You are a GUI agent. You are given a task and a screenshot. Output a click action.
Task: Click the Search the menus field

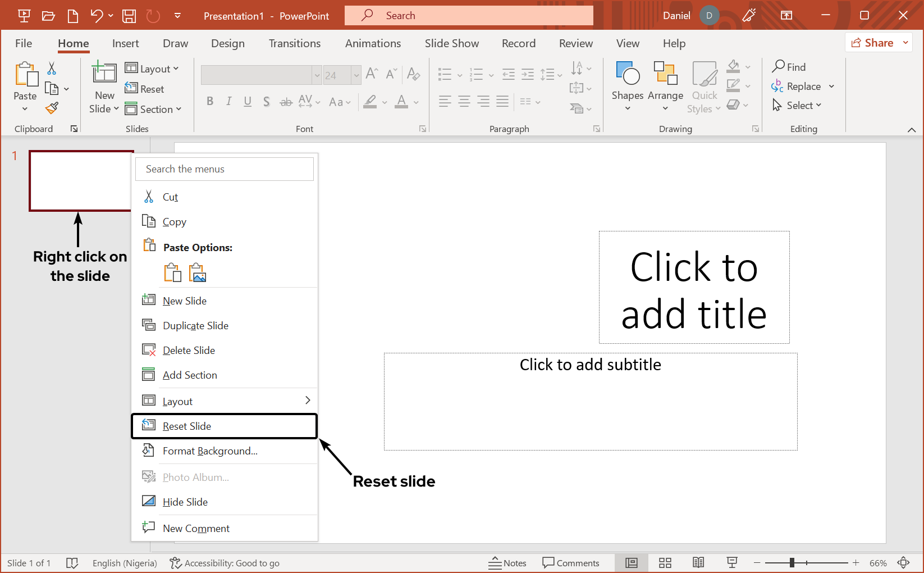(225, 169)
